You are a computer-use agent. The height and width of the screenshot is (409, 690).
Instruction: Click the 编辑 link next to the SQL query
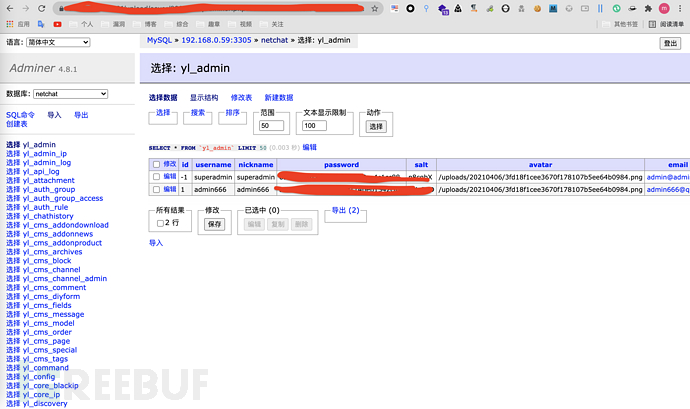[x=309, y=147]
